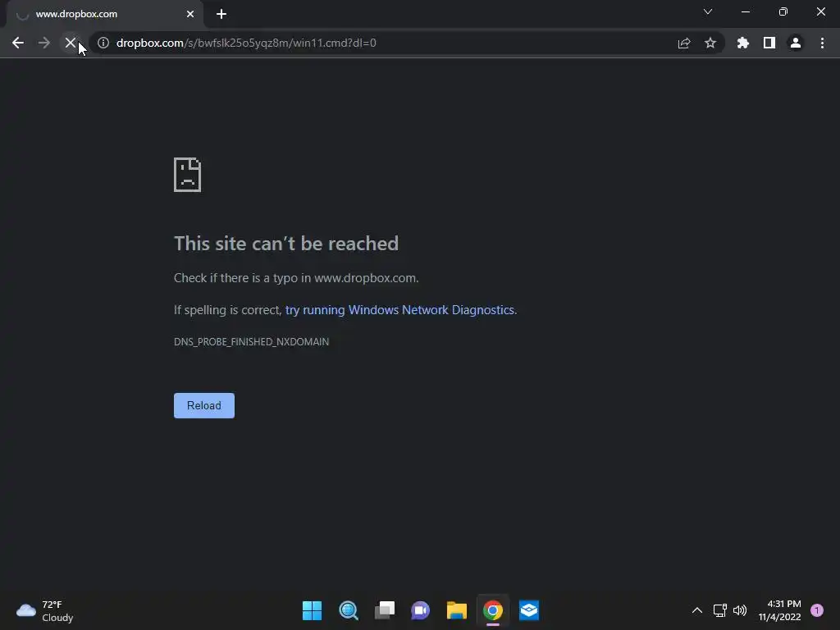Restore down the Chrome window
840x630 pixels.
[x=783, y=11]
